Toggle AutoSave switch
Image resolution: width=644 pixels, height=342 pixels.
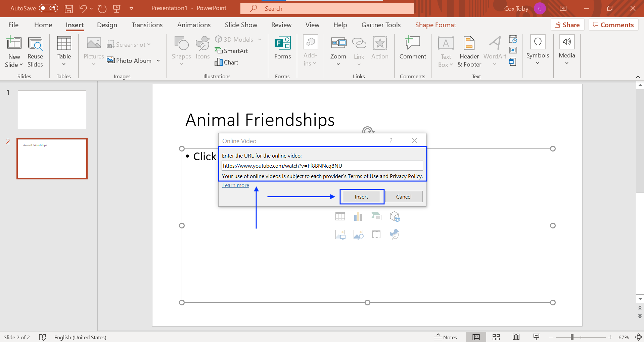click(x=48, y=8)
